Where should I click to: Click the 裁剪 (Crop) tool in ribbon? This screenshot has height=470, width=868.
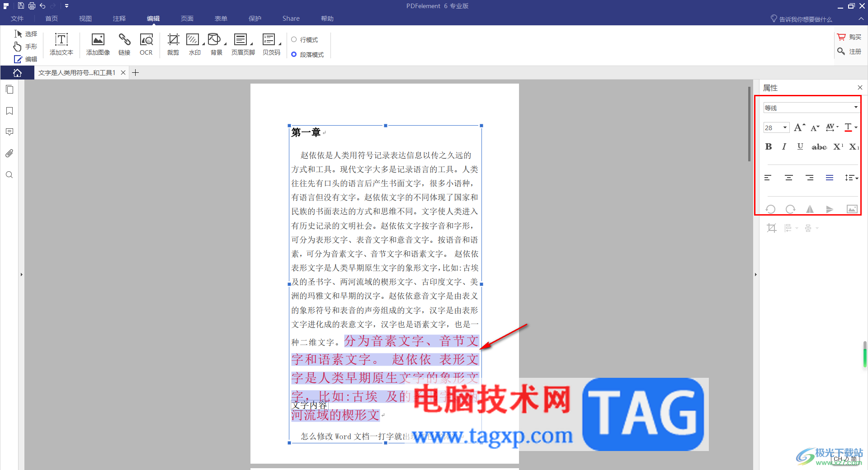[x=173, y=44]
